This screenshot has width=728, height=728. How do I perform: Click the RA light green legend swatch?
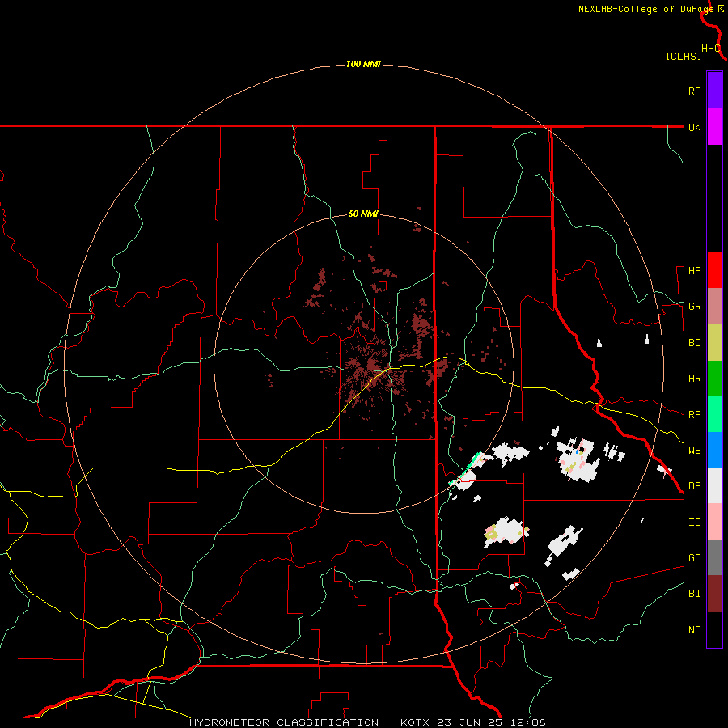click(x=714, y=414)
